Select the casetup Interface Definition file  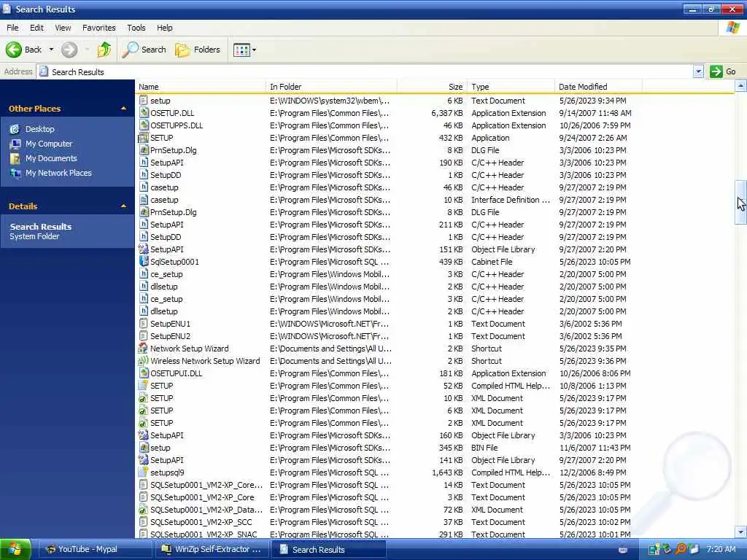click(164, 200)
